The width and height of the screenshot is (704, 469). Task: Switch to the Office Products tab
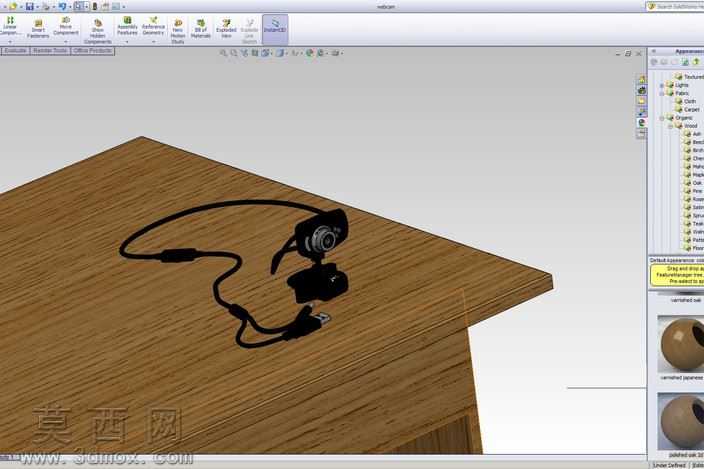(92, 51)
